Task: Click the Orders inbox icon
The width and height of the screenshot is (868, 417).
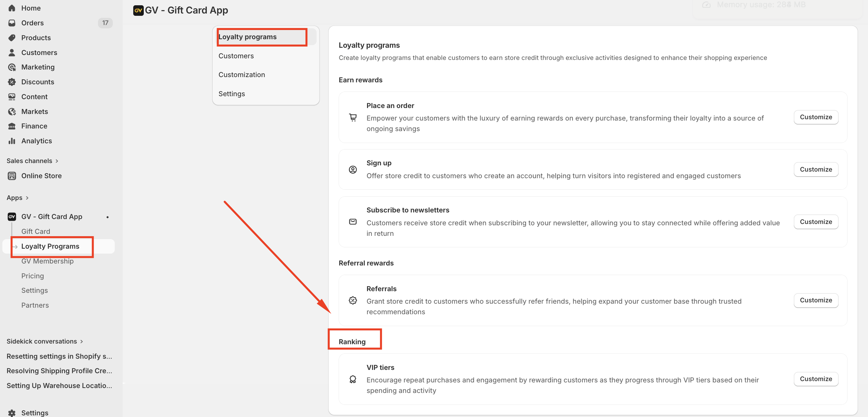Action: 12,23
